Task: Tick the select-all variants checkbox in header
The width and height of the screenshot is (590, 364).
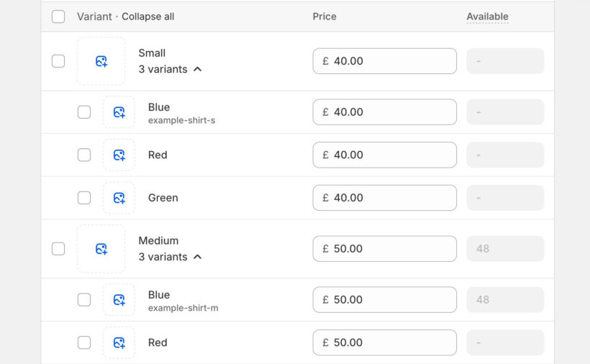Action: point(58,17)
